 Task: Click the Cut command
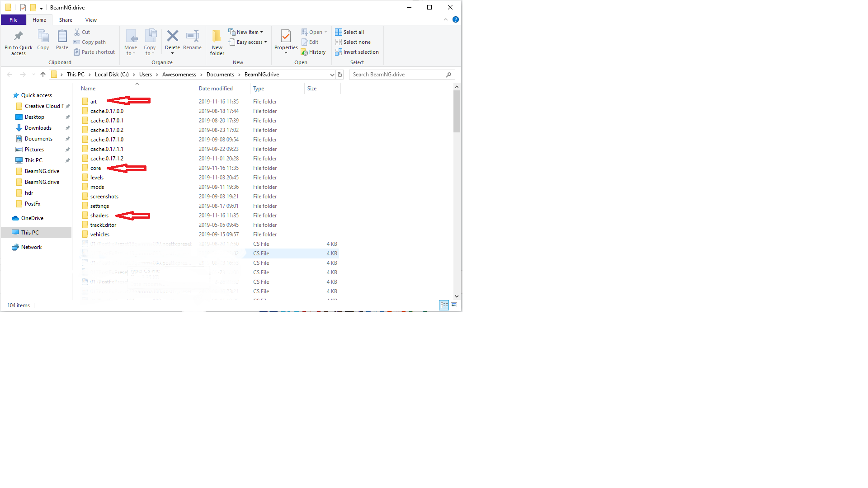(82, 32)
